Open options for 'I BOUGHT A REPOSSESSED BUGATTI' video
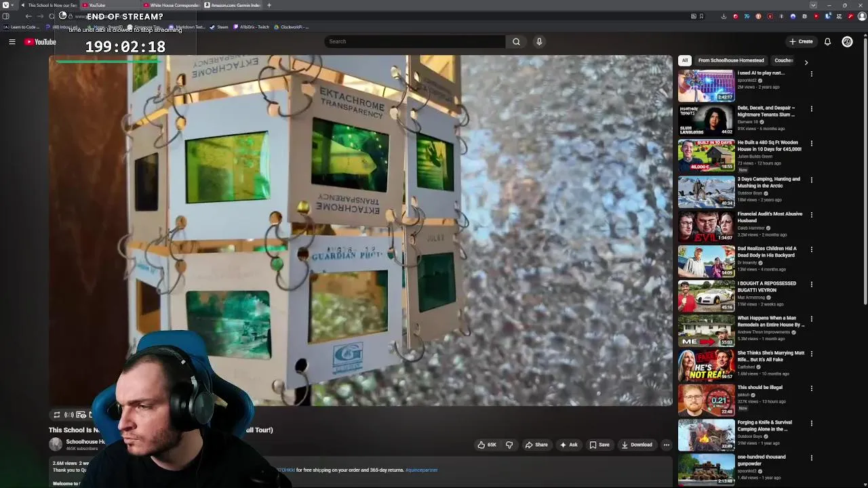The image size is (868, 488). tap(812, 284)
